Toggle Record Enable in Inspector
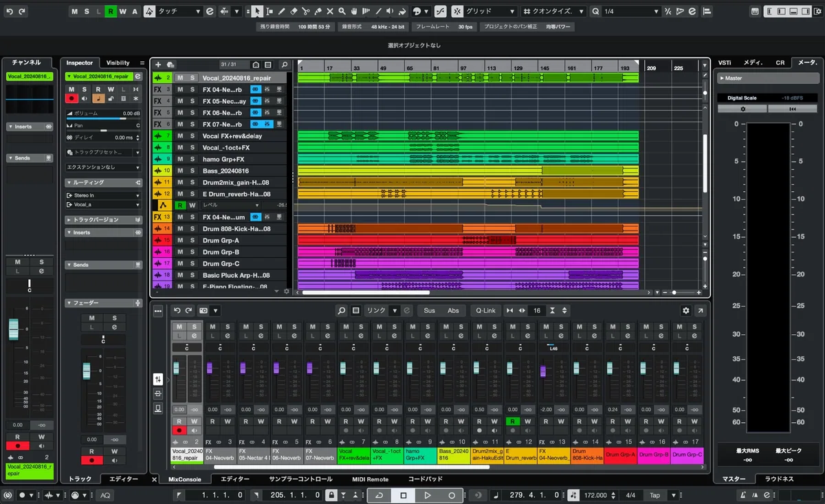825x504 pixels. click(x=71, y=99)
